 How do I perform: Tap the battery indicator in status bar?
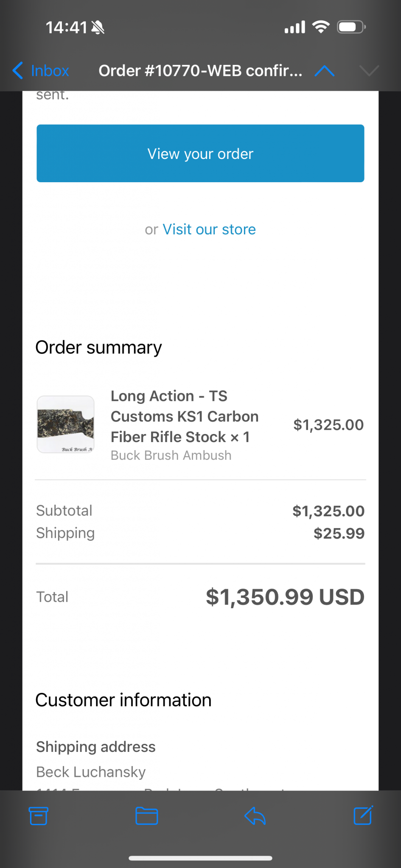click(x=351, y=27)
